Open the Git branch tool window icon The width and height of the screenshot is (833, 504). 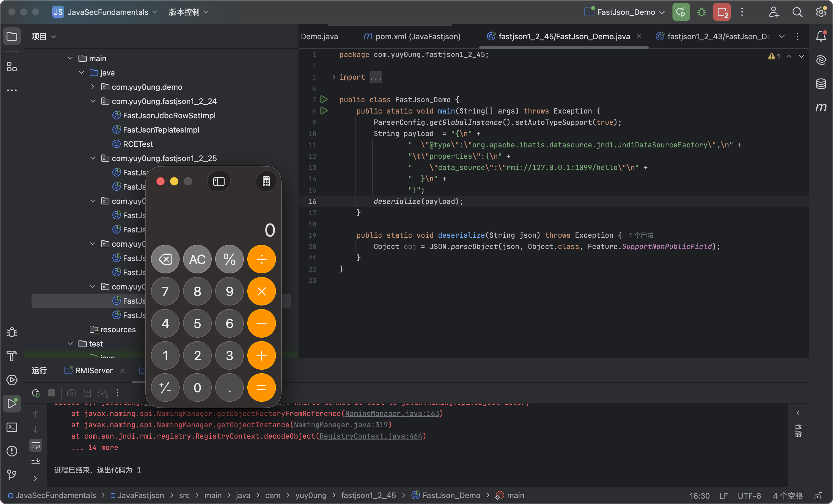(x=12, y=475)
